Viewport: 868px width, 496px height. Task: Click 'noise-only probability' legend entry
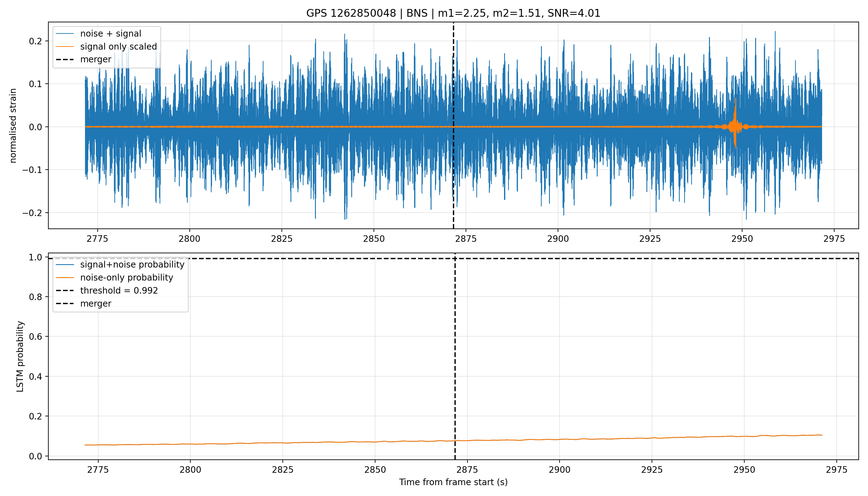click(x=114, y=278)
